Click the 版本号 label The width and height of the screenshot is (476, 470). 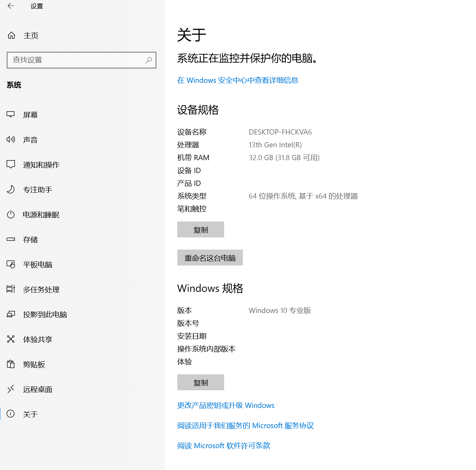(188, 323)
